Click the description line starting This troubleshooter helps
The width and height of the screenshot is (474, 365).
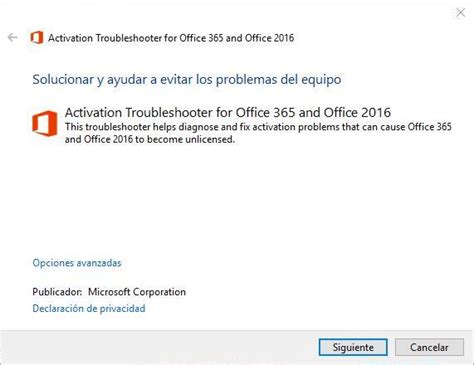[258, 127]
